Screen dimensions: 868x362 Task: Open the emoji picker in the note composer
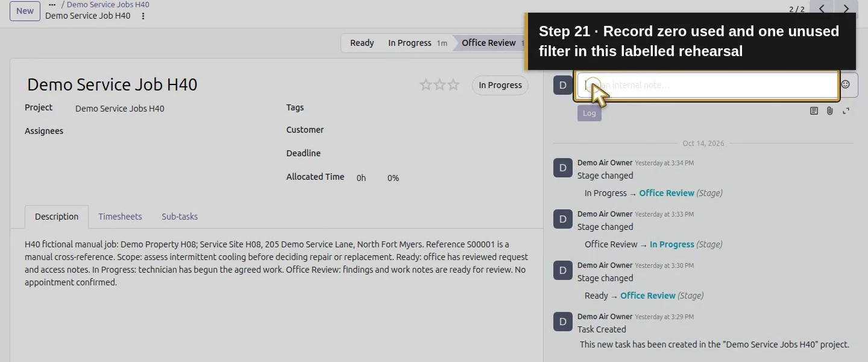coord(846,84)
